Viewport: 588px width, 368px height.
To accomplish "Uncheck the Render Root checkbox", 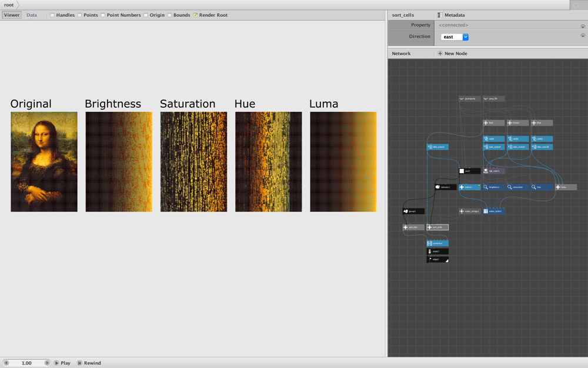I will [195, 15].
